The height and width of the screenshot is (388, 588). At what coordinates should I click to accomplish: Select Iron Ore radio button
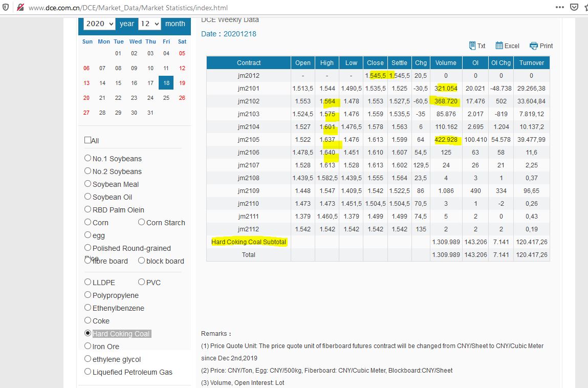coord(88,346)
